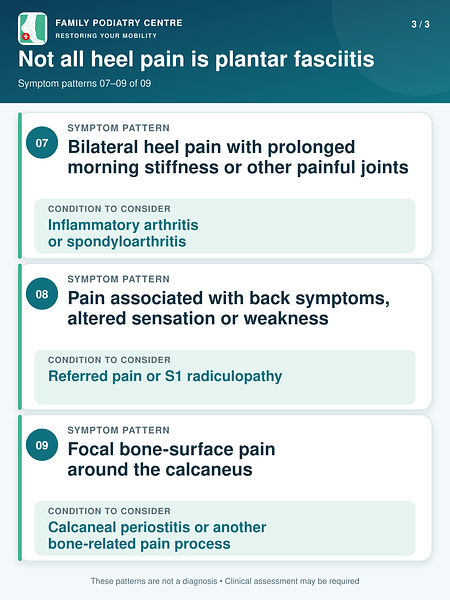Click the Condition to Consider label on card 08
The image size is (450, 600).
click(109, 360)
